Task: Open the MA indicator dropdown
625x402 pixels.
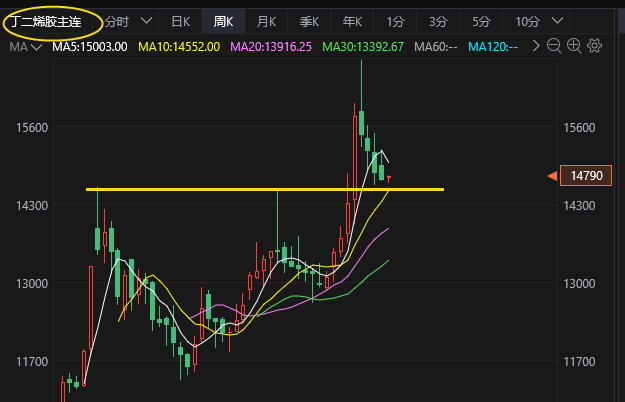Action: (x=26, y=47)
